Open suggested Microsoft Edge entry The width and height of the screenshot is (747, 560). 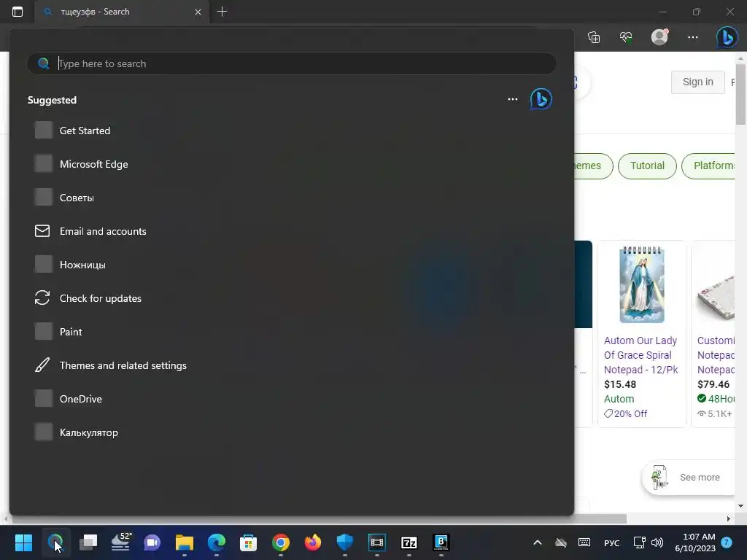[x=94, y=164]
